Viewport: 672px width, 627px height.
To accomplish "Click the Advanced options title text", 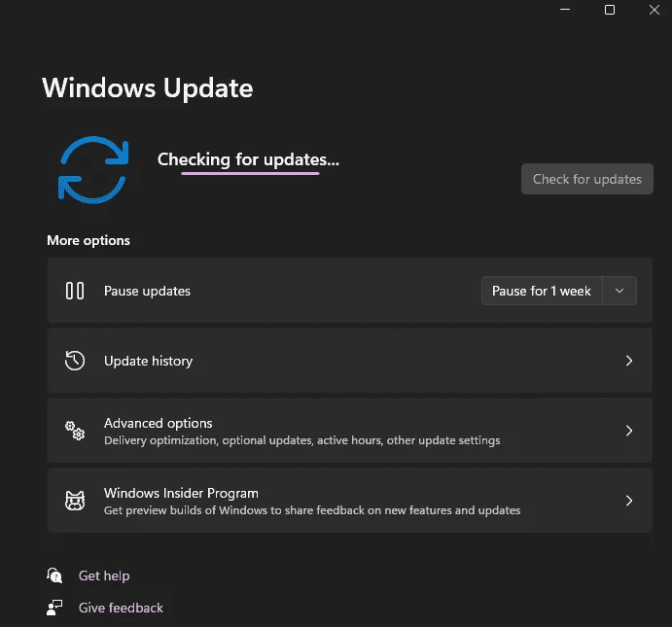I will [x=159, y=423].
